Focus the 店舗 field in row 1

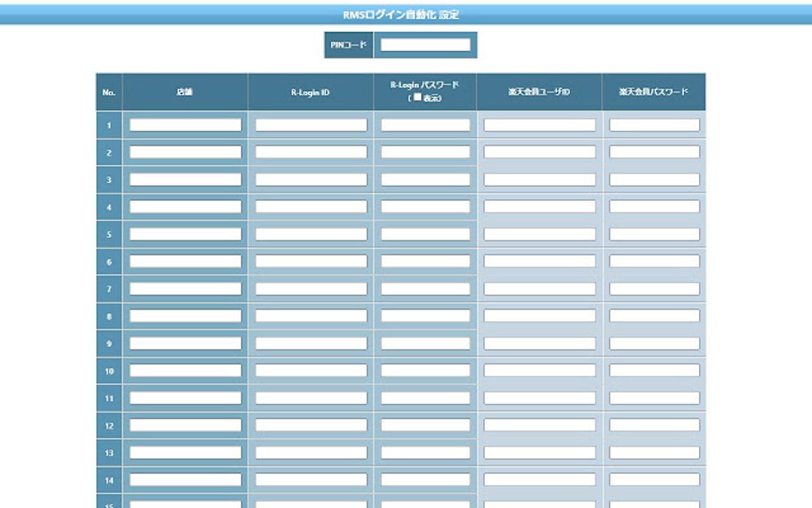[x=185, y=125]
